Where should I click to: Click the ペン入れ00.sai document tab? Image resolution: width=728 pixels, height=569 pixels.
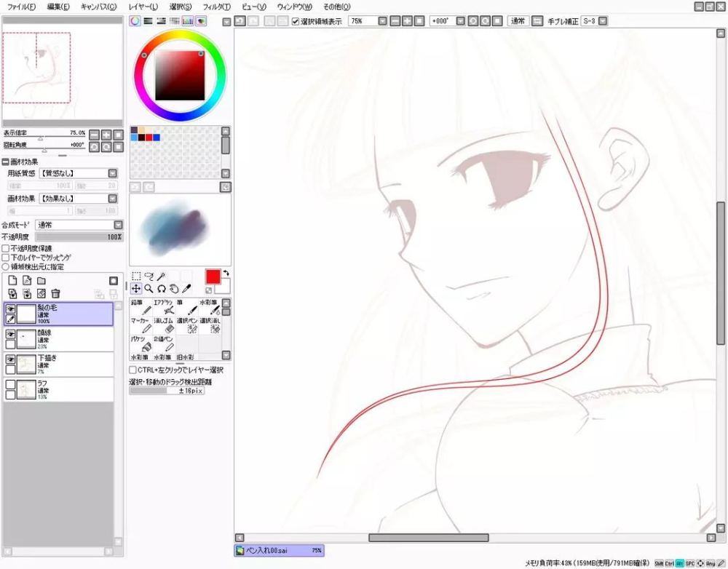pos(279,550)
